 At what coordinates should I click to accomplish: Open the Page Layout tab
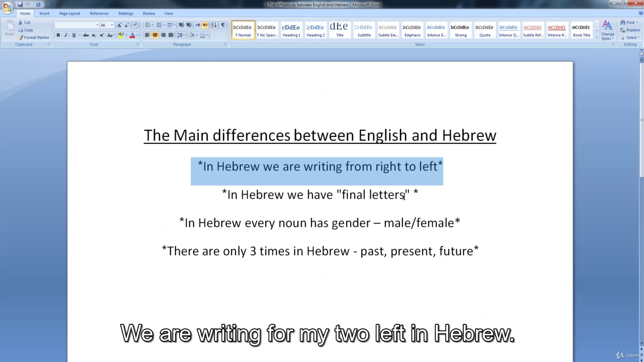click(x=69, y=14)
